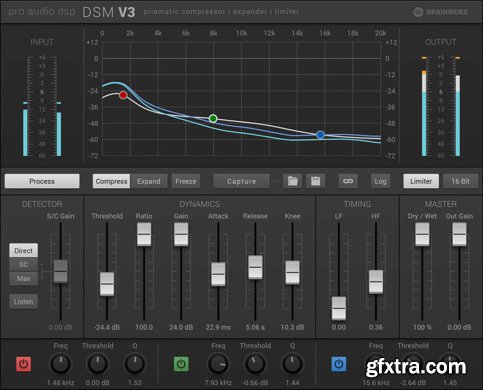483x390 pixels.
Task: Select the green band node on graph
Action: [213, 118]
